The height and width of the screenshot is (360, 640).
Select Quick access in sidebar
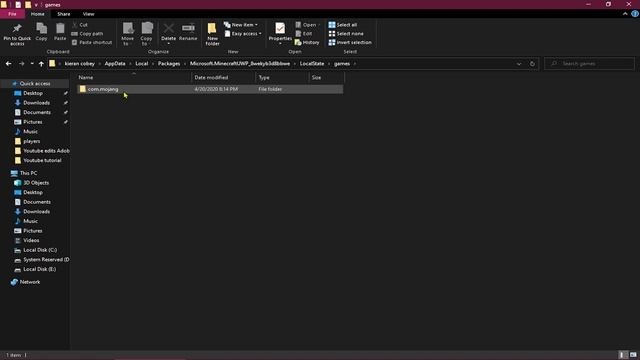click(x=35, y=83)
